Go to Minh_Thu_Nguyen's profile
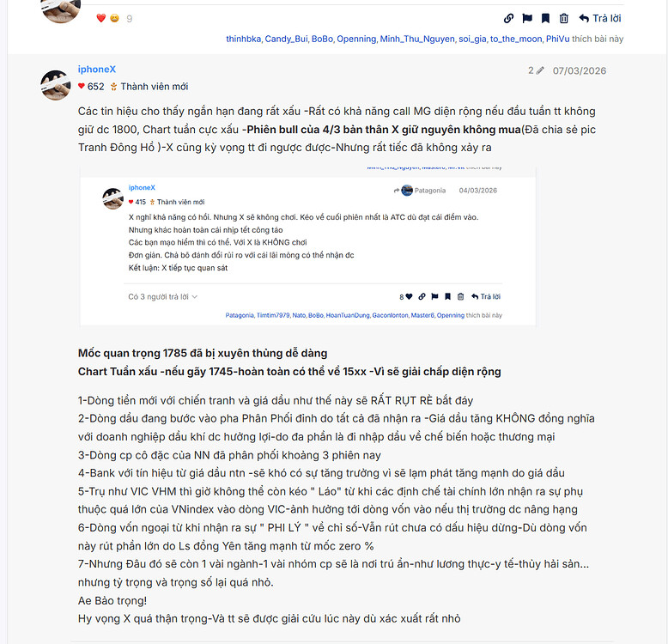The image size is (668, 644). pos(417,39)
